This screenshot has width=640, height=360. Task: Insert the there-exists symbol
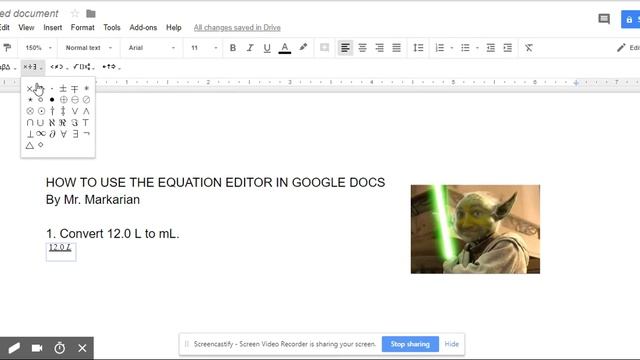pos(76,134)
